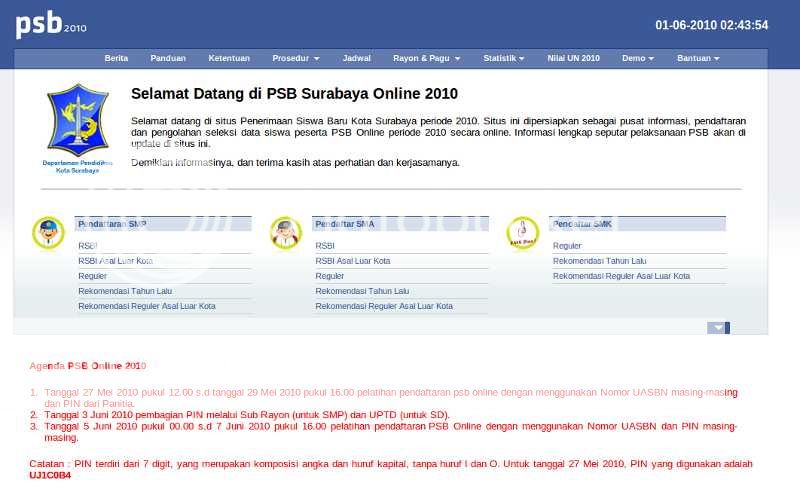The height and width of the screenshot is (483, 800).
Task: Open RSBI link under Pendaftaran SMP
Action: [88, 246]
